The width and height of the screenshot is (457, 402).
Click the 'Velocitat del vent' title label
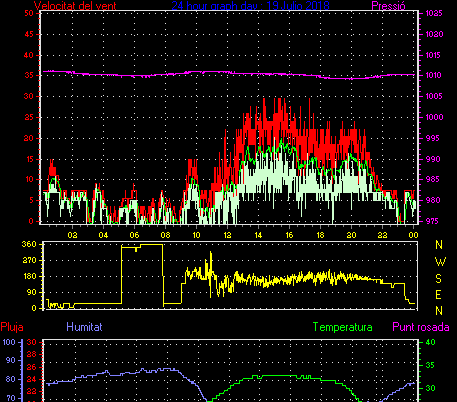click(x=75, y=6)
